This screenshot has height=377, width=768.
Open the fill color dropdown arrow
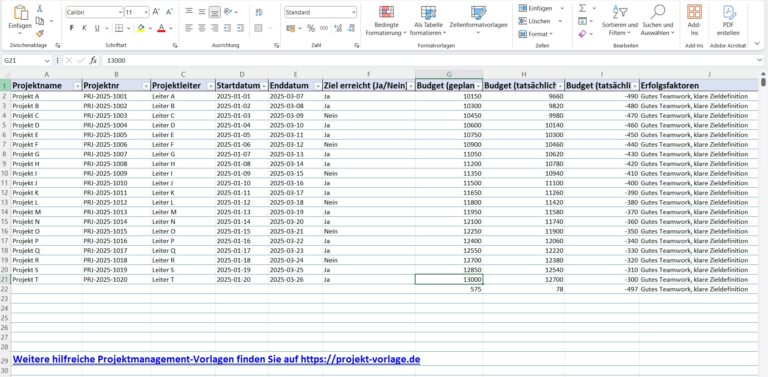click(150, 28)
